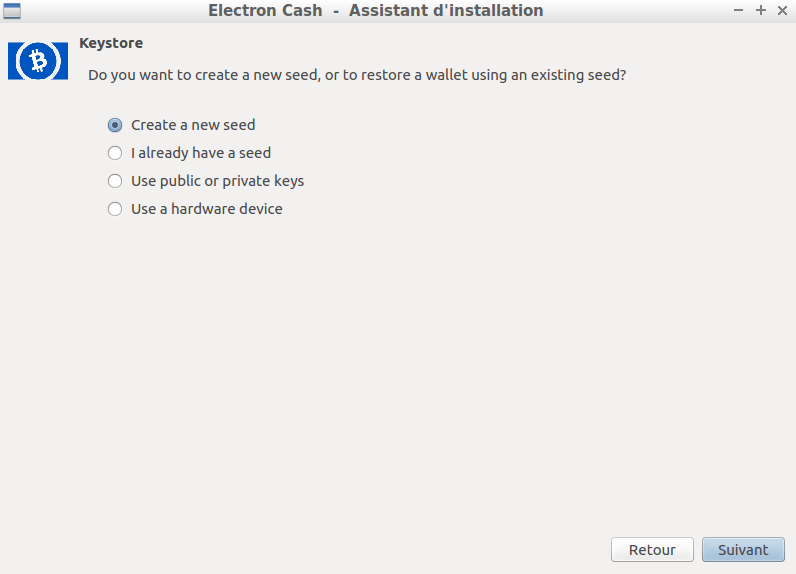Go back with the Retour button
Image resolution: width=796 pixels, height=574 pixels.
(652, 550)
